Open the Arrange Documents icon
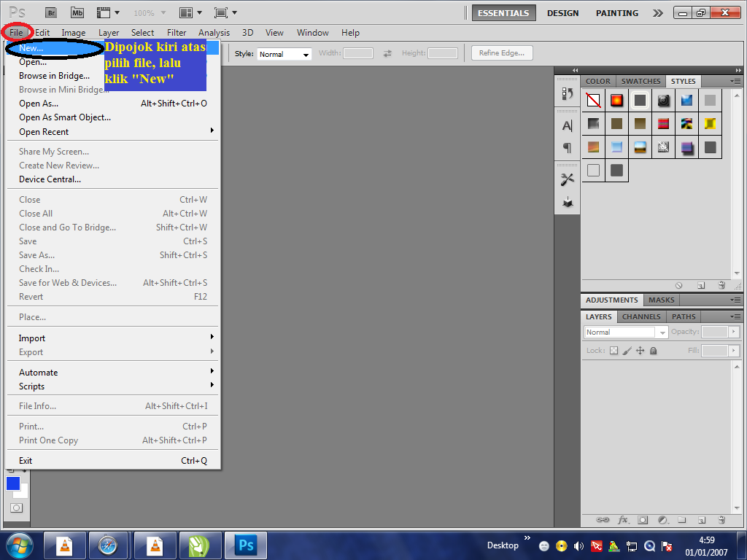This screenshot has width=747, height=560. point(190,13)
